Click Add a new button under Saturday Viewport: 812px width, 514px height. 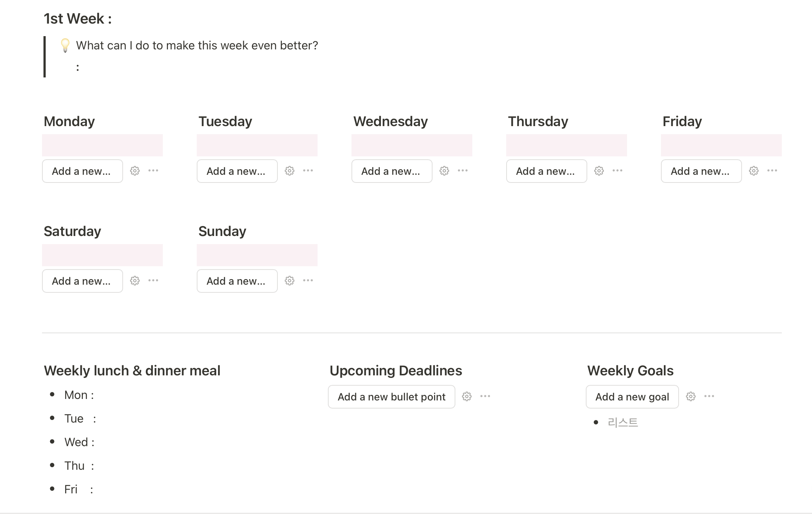(82, 281)
